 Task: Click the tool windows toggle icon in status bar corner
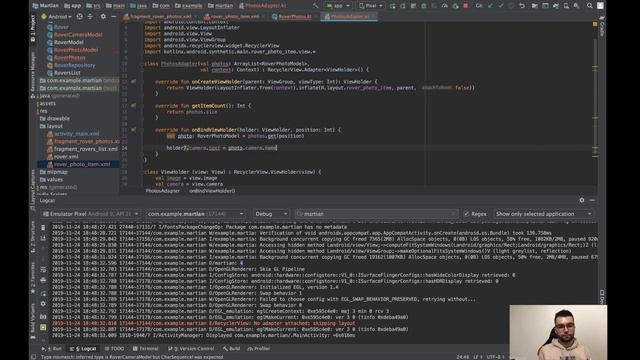click(x=33, y=357)
